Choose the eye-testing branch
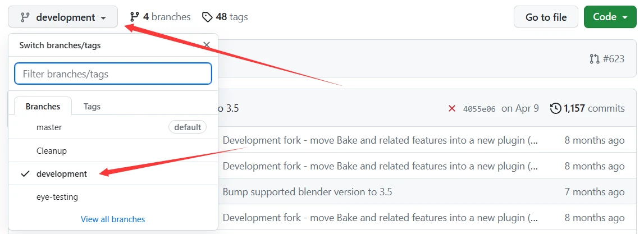644x234 pixels. click(x=57, y=197)
